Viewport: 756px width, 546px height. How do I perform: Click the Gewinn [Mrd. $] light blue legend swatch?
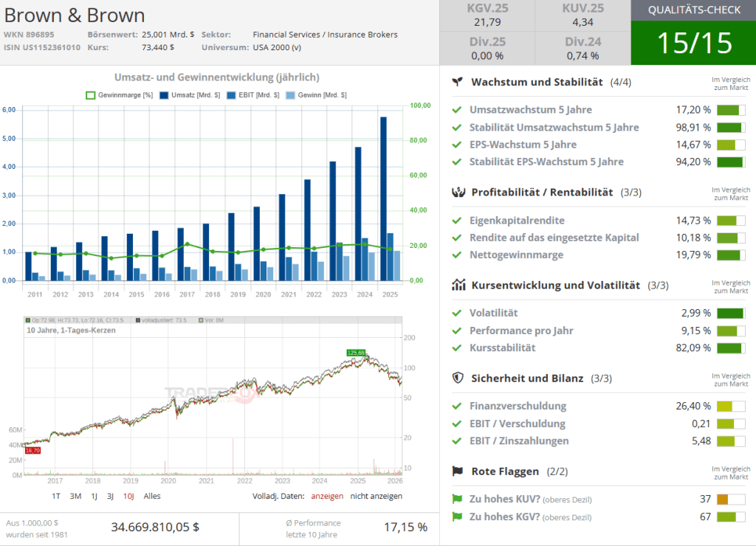point(290,95)
